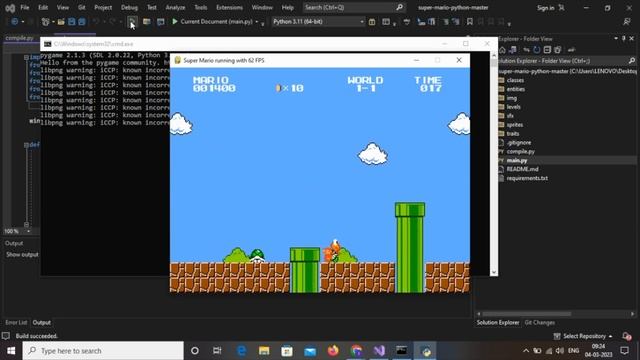640x360 pixels.
Task: Select the classes folder in Solution Explorer
Action: click(x=515, y=80)
